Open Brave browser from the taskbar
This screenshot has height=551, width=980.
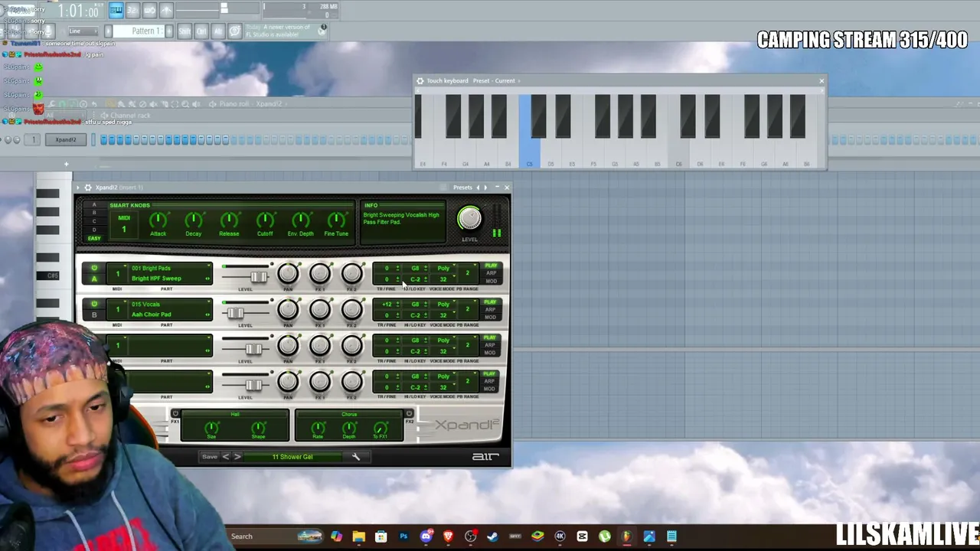[x=448, y=536]
